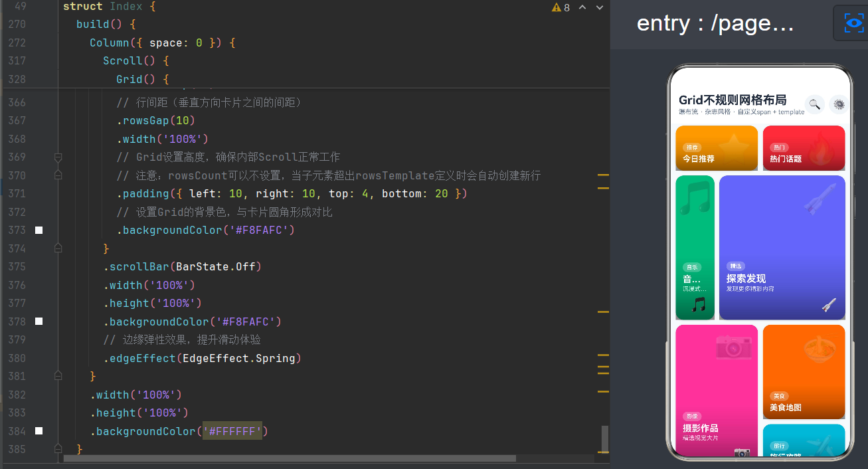The height and width of the screenshot is (469, 868).
Task: Click the sticky header 'Grid() {'
Action: 143,79
